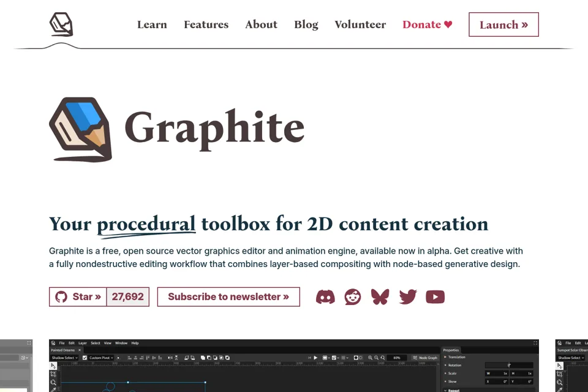This screenshot has width=588, height=392.
Task: Open the Twitter bird icon
Action: [408, 296]
